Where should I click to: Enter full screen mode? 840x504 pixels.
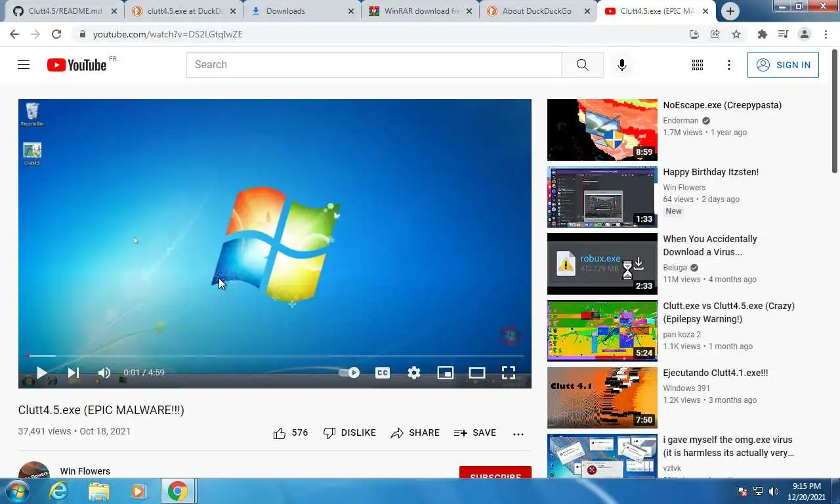click(x=509, y=373)
